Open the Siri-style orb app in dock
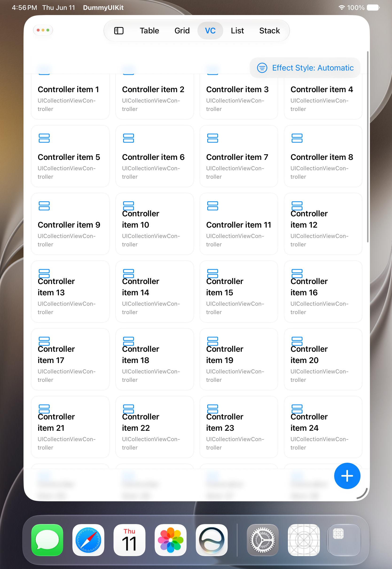The height and width of the screenshot is (569, 392). [x=212, y=540]
